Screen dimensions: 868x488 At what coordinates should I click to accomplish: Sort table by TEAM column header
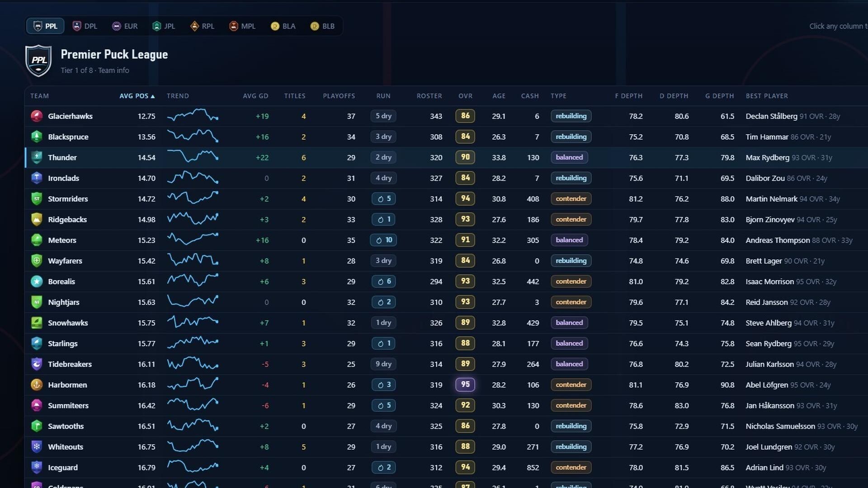point(39,96)
